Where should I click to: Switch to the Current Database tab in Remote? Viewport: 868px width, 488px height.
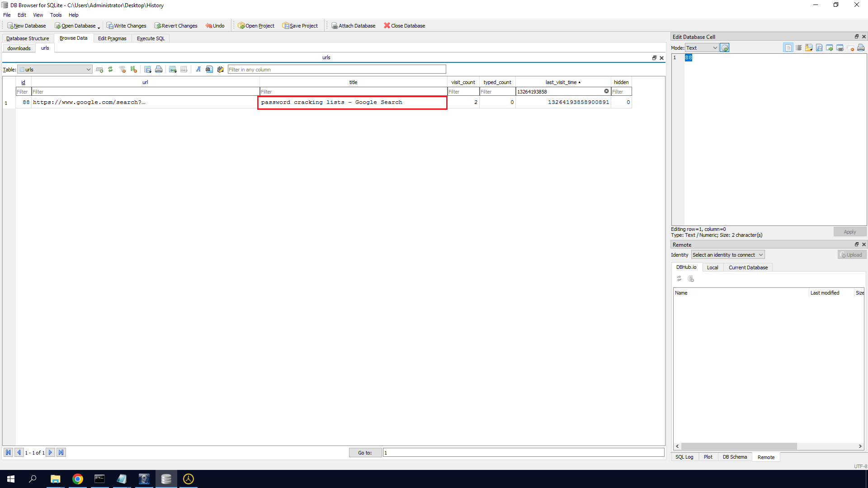pos(748,267)
